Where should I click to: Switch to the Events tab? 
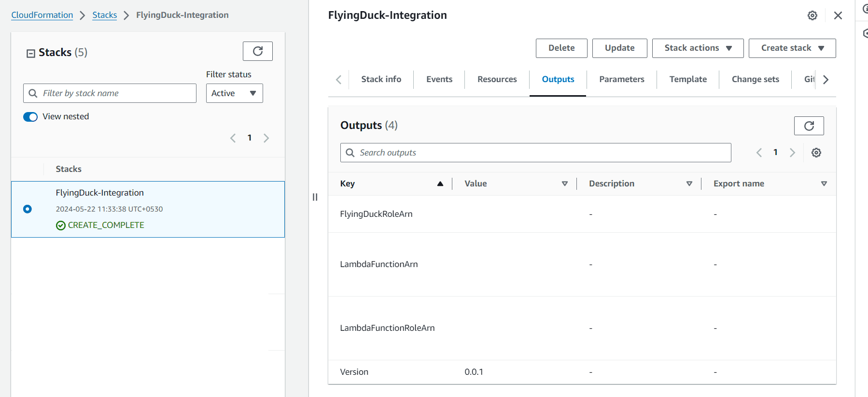439,79
